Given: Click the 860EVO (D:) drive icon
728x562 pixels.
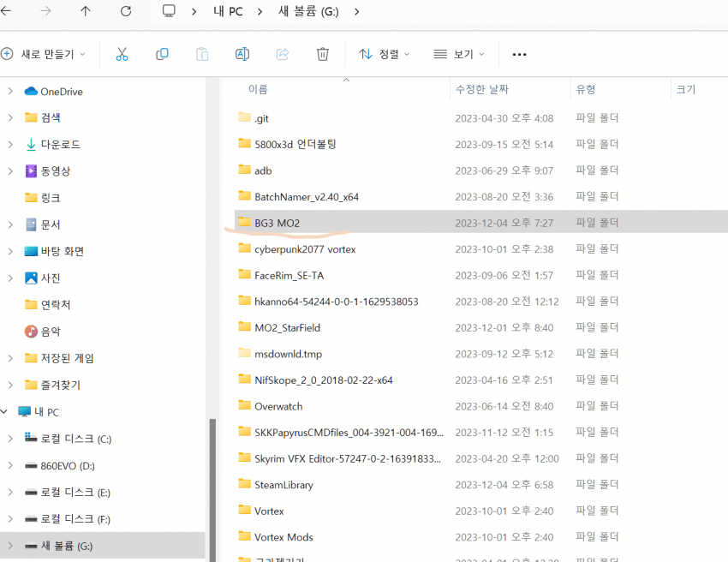Looking at the screenshot, I should pyautogui.click(x=31, y=465).
